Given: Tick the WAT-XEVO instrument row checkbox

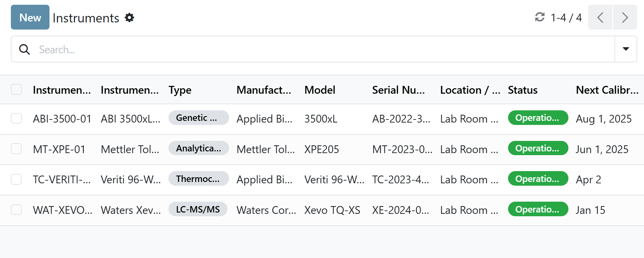Looking at the screenshot, I should click(x=16, y=210).
